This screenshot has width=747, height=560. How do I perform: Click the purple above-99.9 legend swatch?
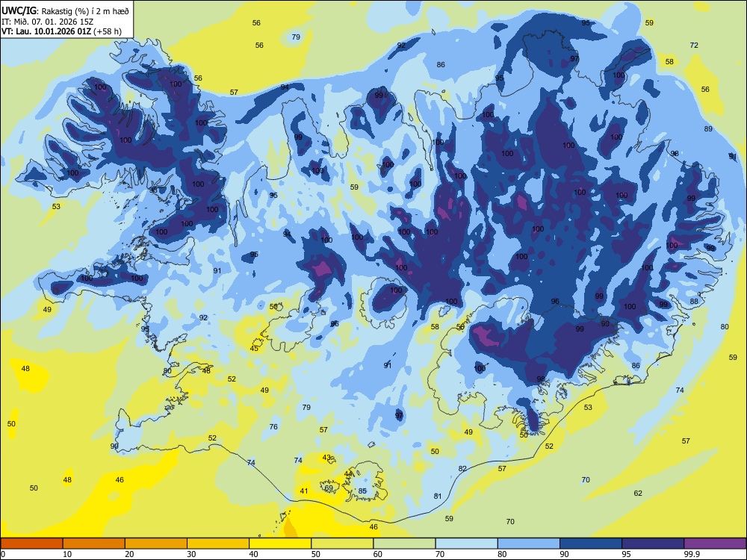(x=715, y=544)
